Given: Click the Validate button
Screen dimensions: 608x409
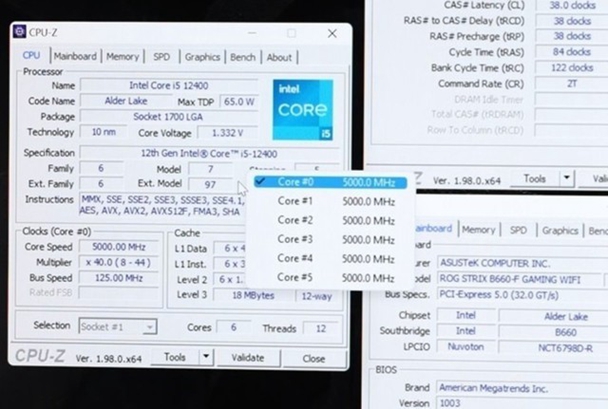Looking at the screenshot, I should pos(248,357).
